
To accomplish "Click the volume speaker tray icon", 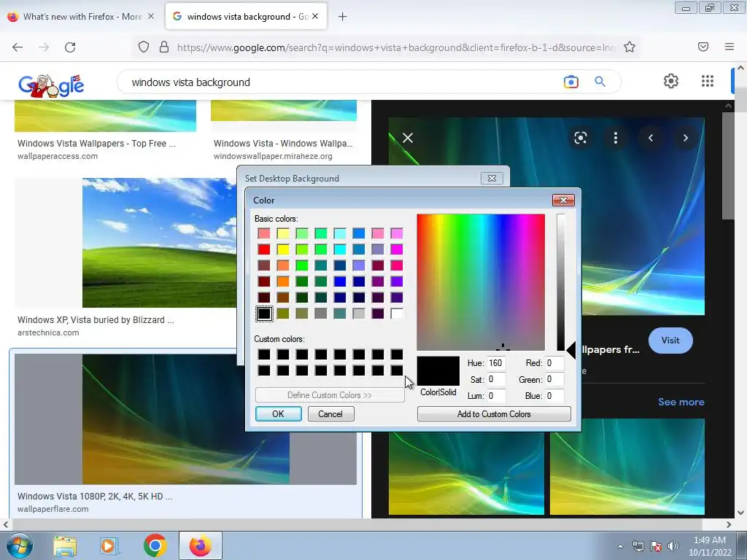I will [x=673, y=546].
